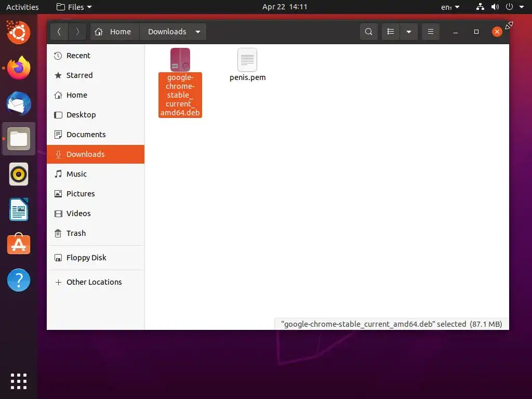Select the google-chrome deb package icon
The image size is (532, 399).
point(180,60)
